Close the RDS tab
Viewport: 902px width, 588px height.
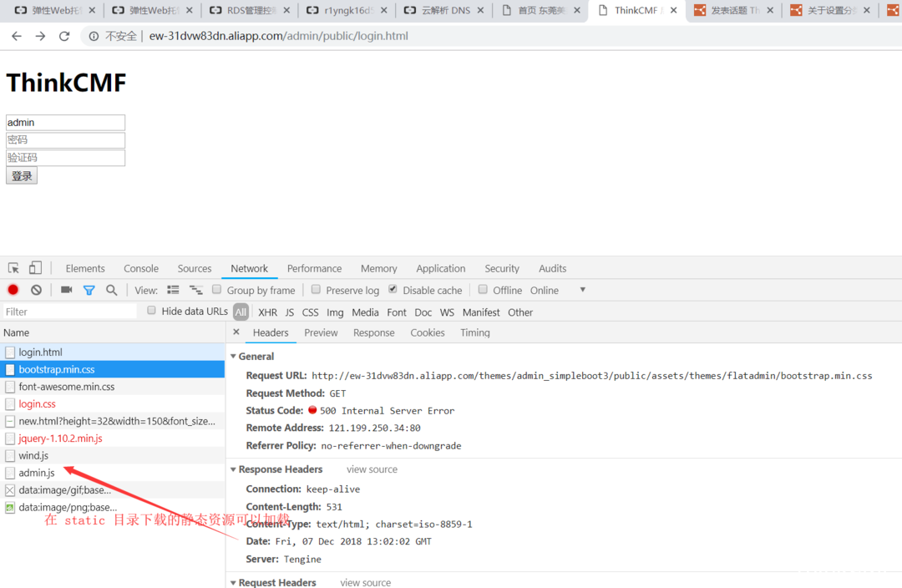(286, 10)
